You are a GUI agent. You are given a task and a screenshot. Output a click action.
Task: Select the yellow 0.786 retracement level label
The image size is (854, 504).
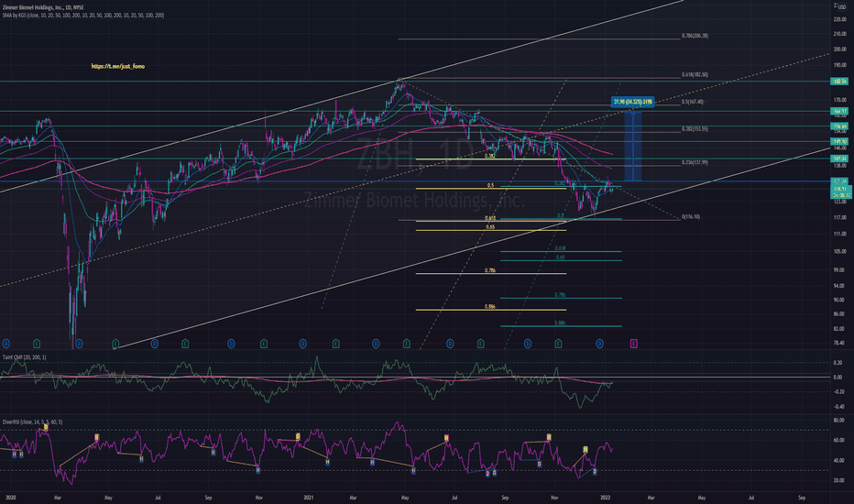[490, 270]
